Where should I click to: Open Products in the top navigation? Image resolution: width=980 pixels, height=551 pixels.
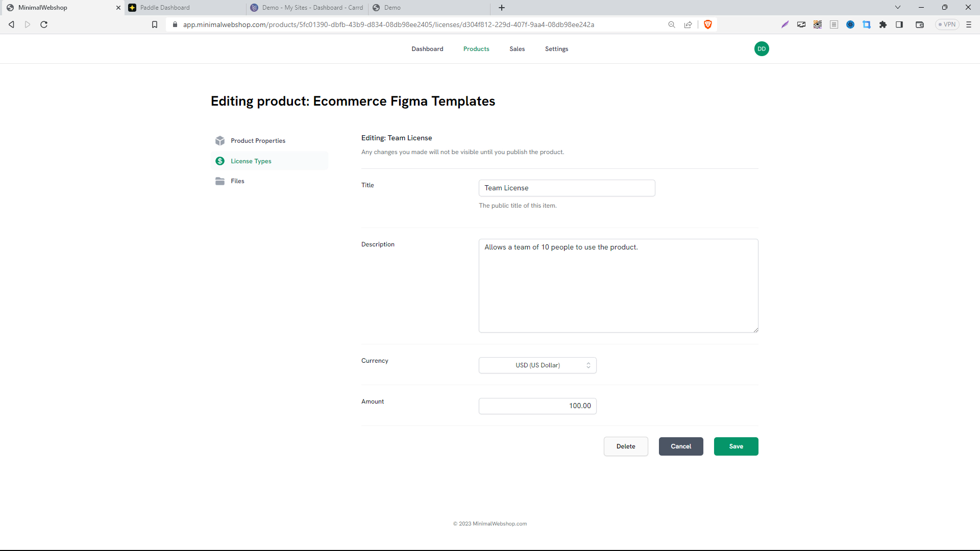(x=476, y=49)
